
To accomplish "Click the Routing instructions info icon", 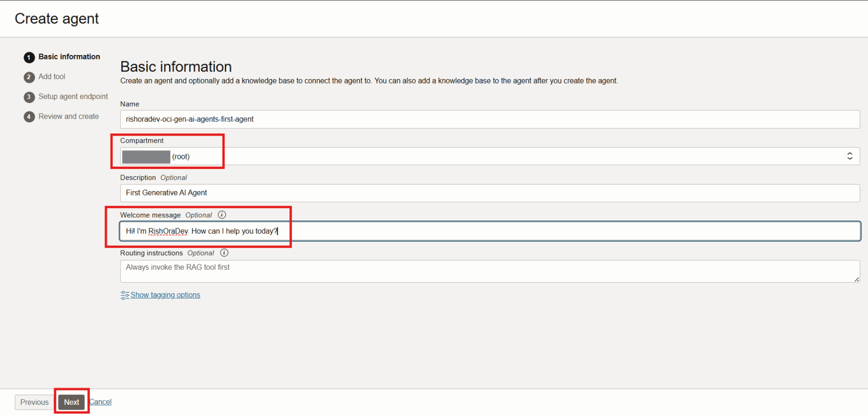I will pyautogui.click(x=224, y=253).
